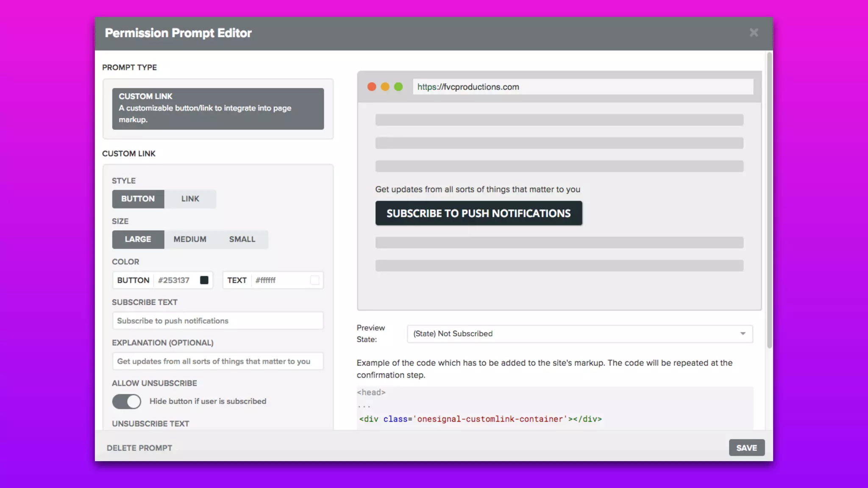Open the button color dark swatch
Viewport: 868px width, 488px height.
point(204,280)
